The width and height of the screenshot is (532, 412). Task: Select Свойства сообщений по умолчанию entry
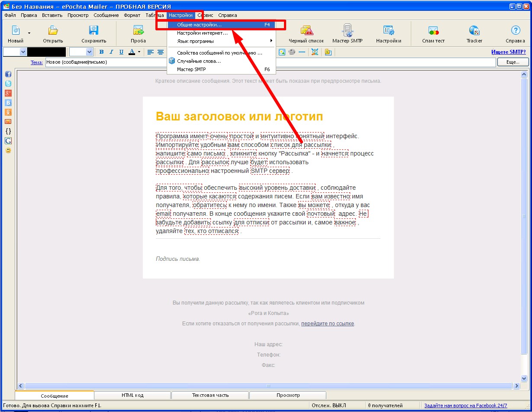coord(221,53)
